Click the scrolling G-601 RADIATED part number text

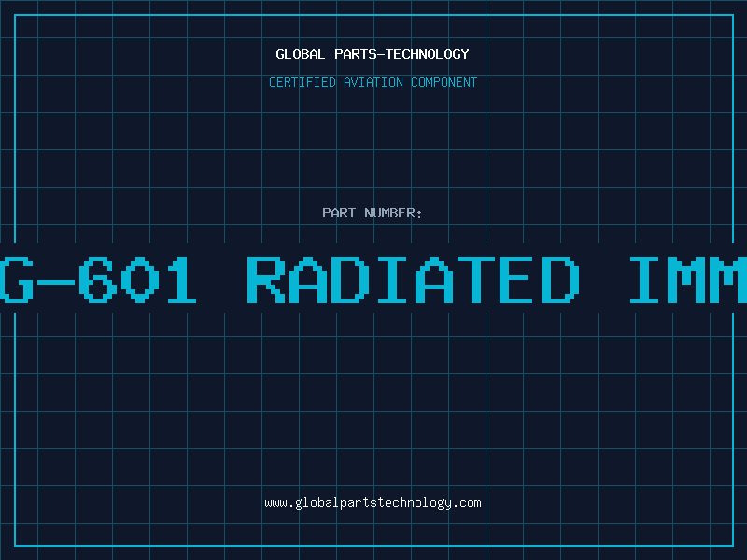tap(373, 279)
